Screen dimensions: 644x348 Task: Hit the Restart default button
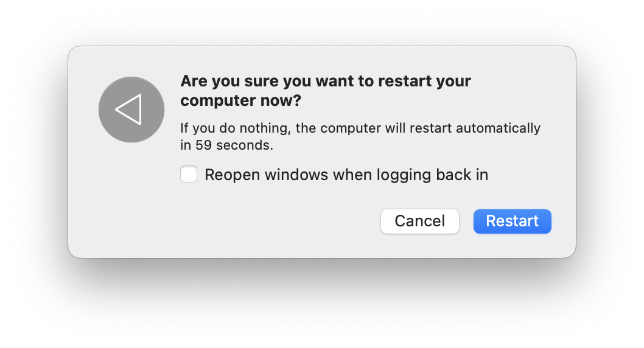(512, 221)
